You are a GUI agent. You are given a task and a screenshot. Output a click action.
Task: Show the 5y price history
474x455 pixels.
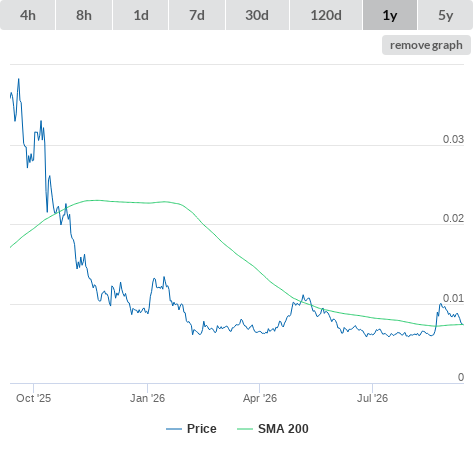[446, 15]
